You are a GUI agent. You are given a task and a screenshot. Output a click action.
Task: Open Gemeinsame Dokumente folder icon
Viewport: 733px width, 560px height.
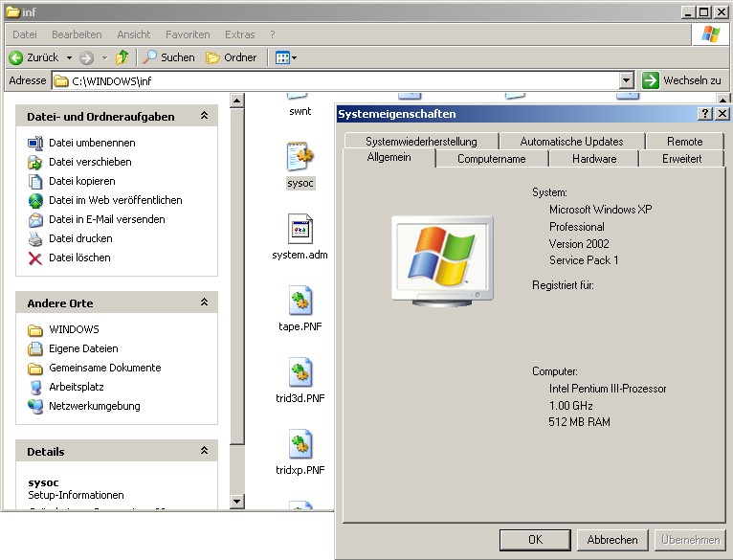(x=35, y=369)
